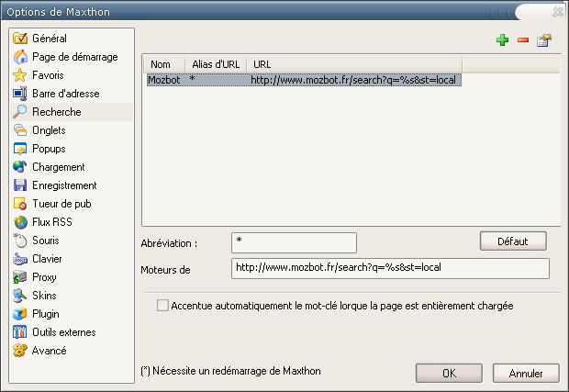
Task: Select Flux RSS category
Action: tap(52, 222)
